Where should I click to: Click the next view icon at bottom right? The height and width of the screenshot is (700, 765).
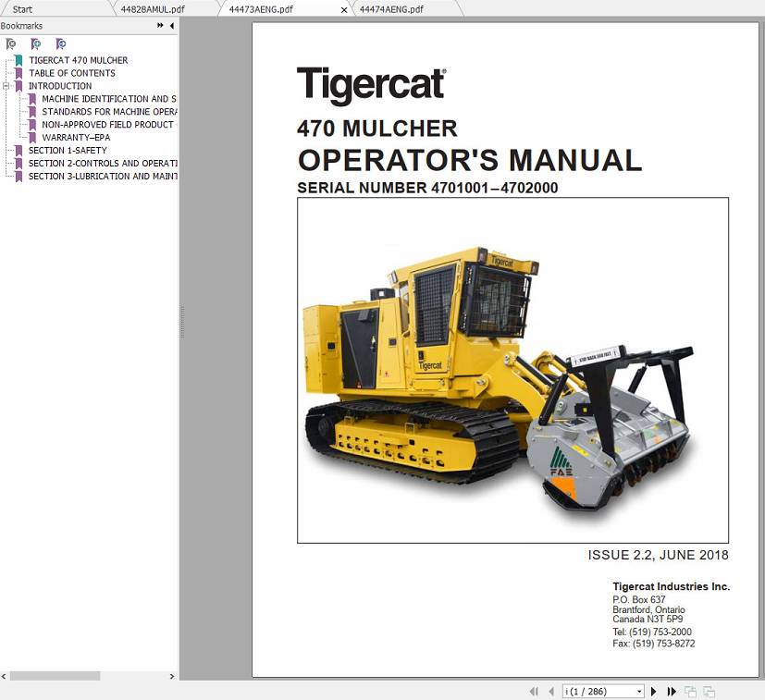point(708,691)
